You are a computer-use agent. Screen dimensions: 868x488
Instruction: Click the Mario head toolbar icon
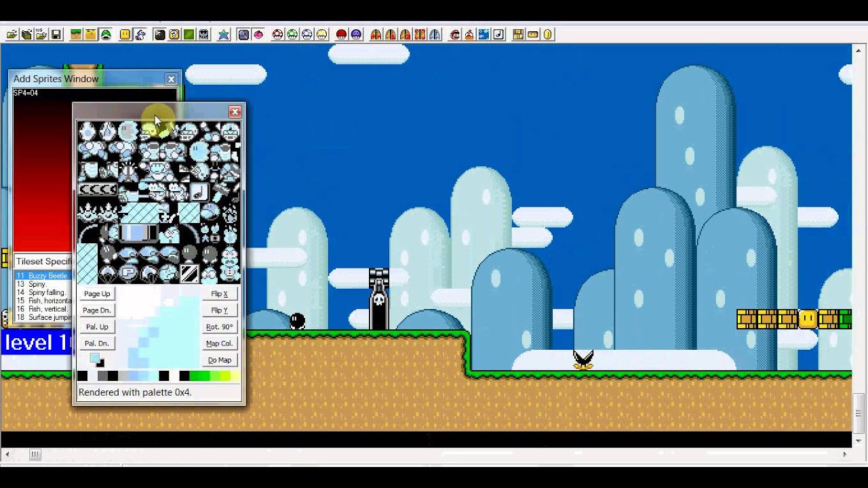pos(455,35)
